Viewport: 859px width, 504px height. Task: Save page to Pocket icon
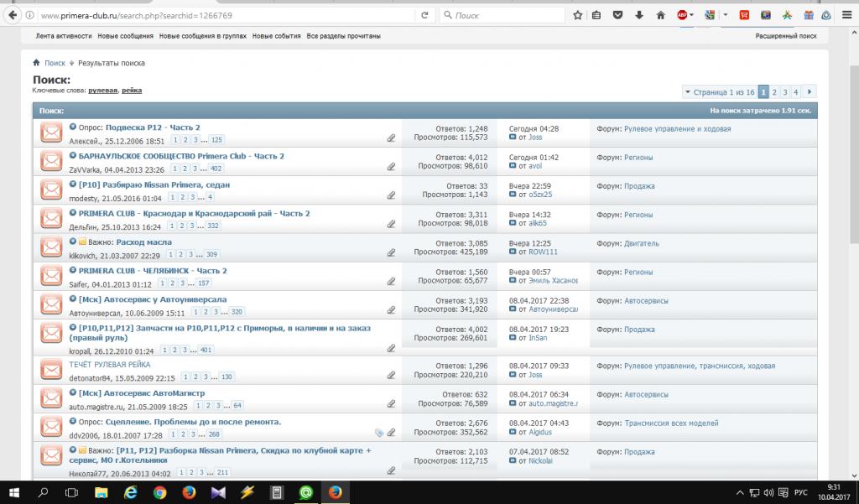618,15
